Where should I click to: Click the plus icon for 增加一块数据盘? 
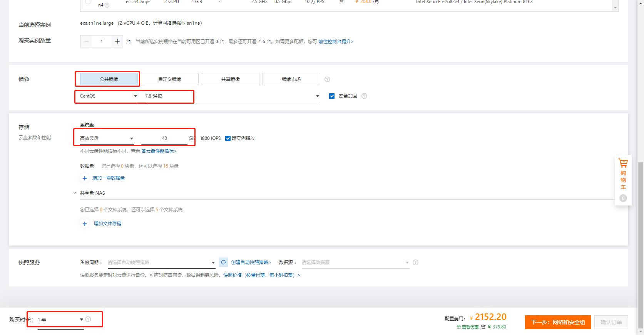point(85,178)
